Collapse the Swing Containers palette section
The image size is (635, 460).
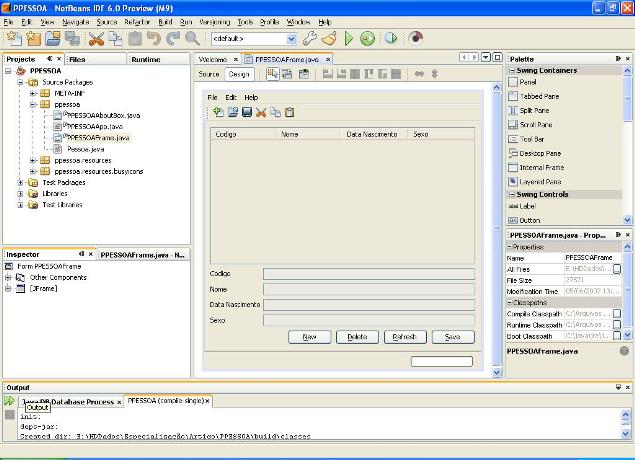[x=512, y=71]
